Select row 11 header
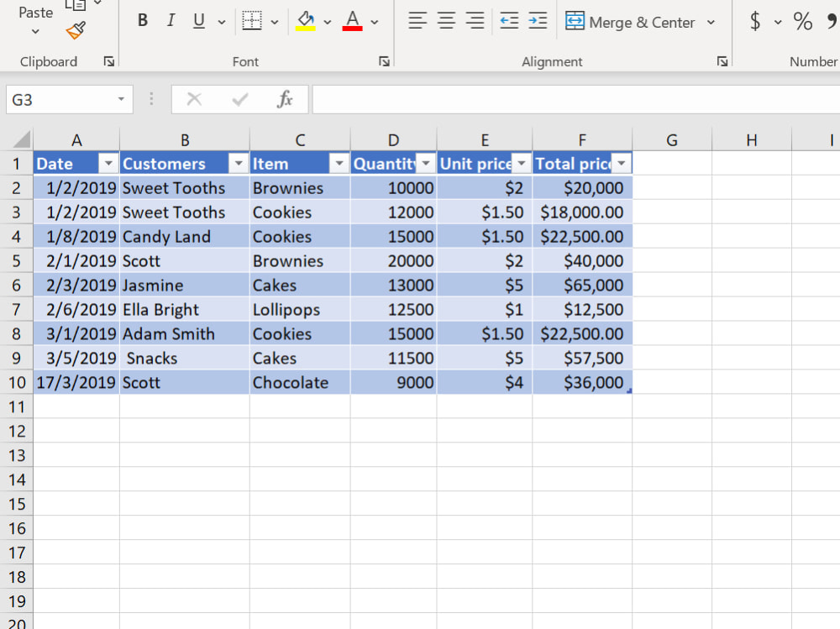840x629 pixels. (x=16, y=407)
